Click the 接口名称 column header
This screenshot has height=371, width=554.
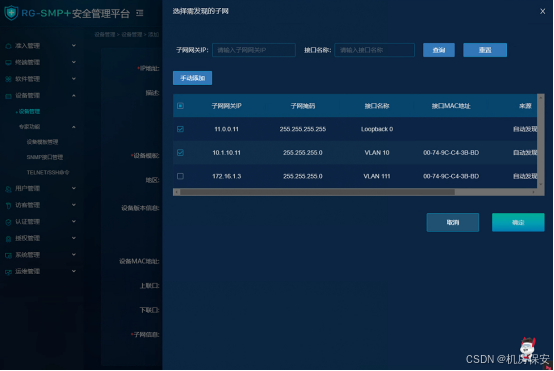(377, 106)
